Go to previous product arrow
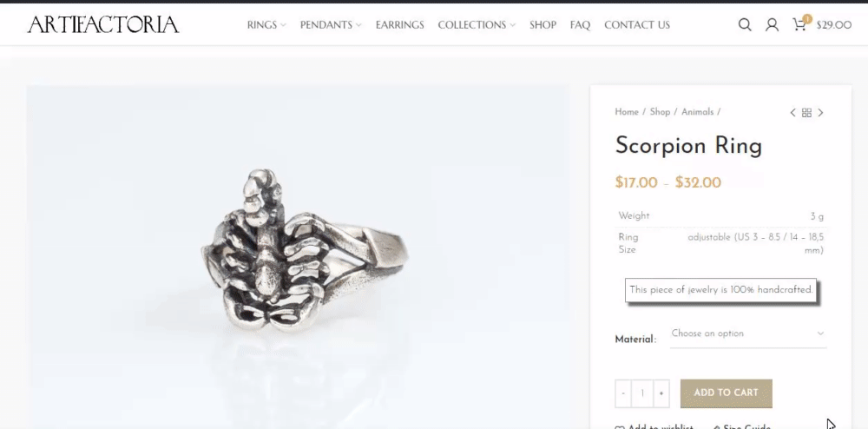The image size is (868, 429). pos(792,112)
